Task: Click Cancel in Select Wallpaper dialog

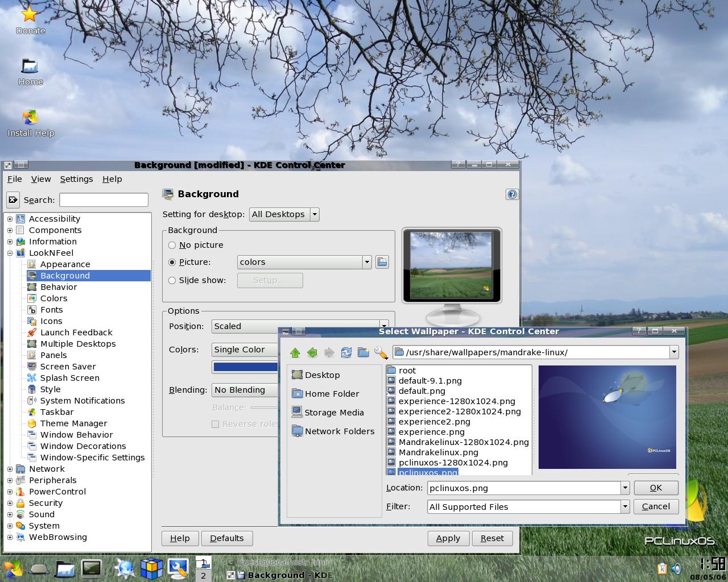Action: [x=656, y=506]
